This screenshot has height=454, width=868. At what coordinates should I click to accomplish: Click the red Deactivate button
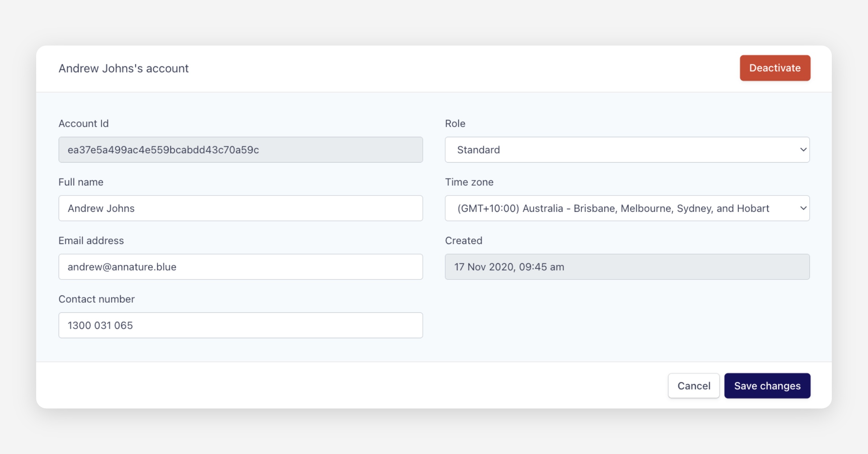coord(775,68)
